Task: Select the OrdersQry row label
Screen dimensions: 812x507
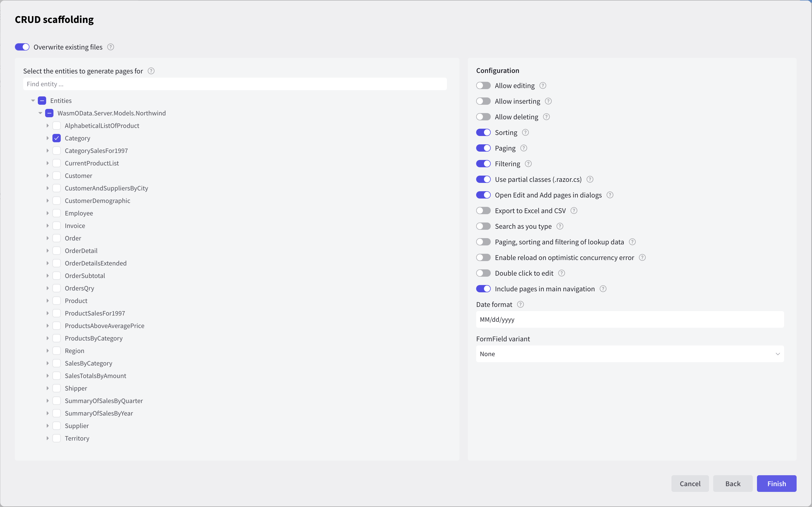Action: (80, 288)
